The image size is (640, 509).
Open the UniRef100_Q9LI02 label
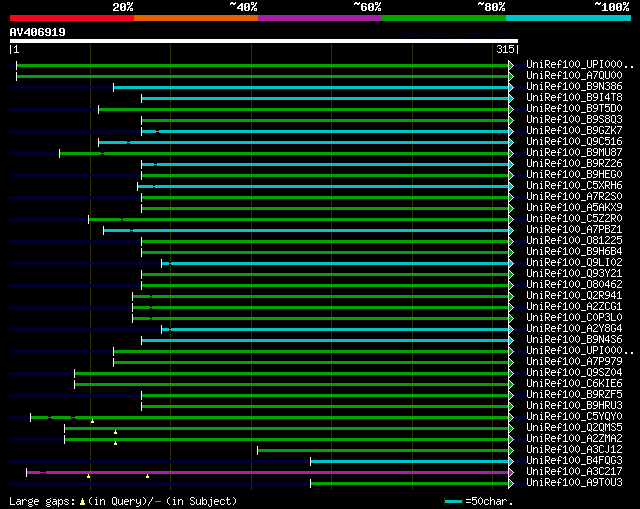tap(574, 263)
